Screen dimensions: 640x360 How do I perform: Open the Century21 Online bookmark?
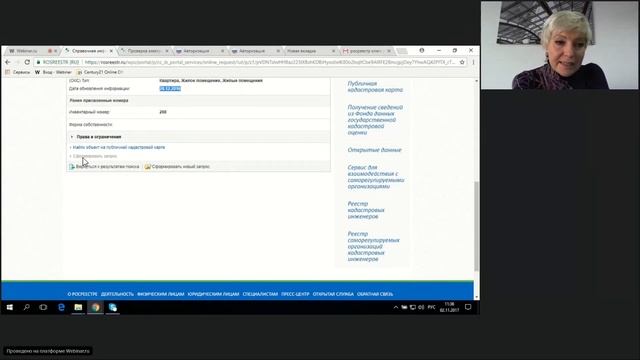[100, 72]
